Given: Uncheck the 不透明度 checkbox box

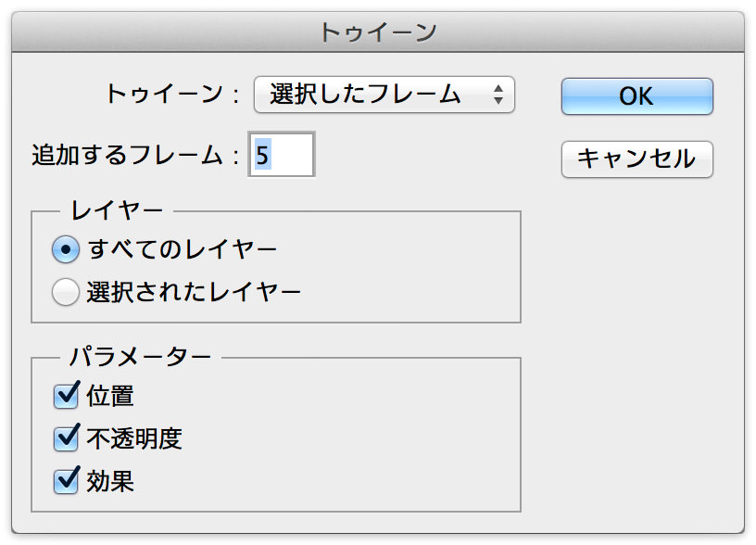Looking at the screenshot, I should click(66, 437).
